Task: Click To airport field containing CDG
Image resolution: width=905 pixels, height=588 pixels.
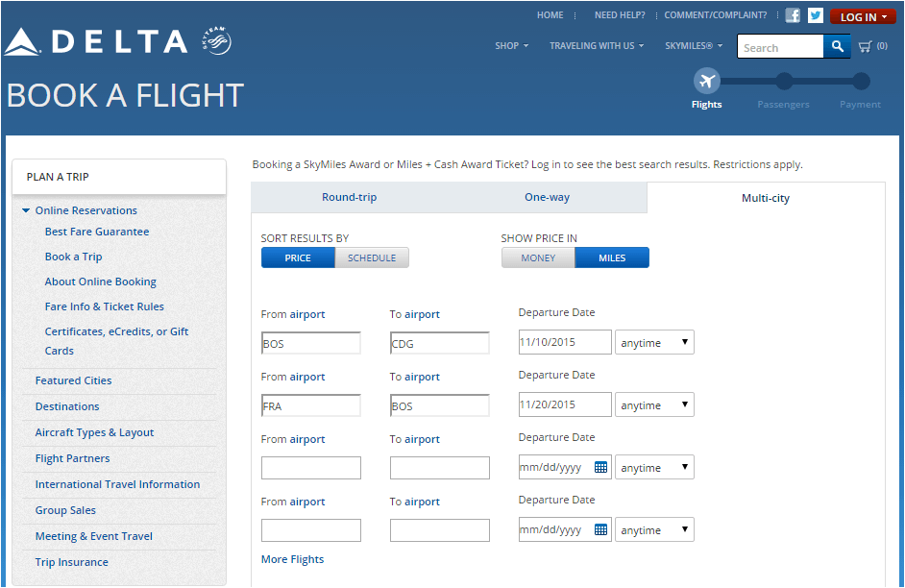Action: [440, 343]
